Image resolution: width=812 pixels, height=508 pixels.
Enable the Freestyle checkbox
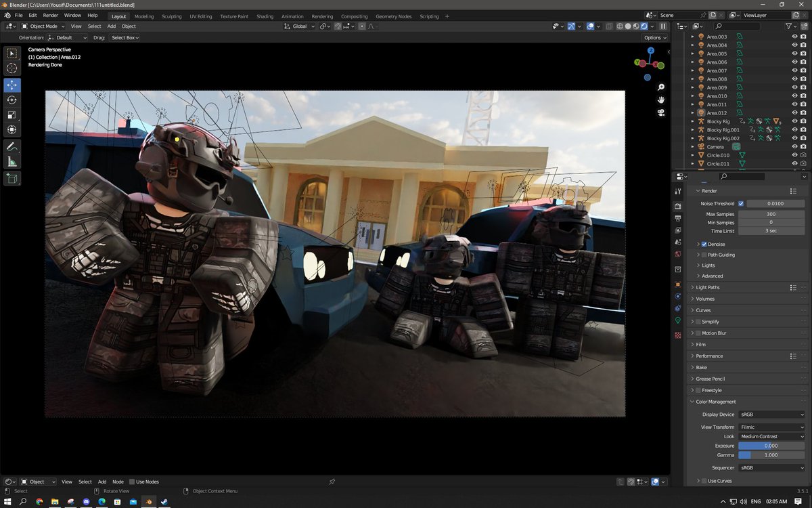point(698,390)
